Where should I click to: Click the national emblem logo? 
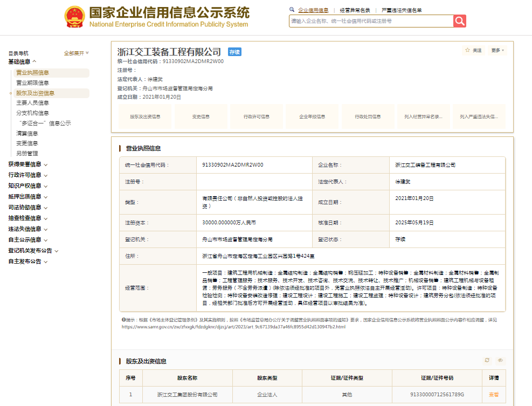coord(74,17)
